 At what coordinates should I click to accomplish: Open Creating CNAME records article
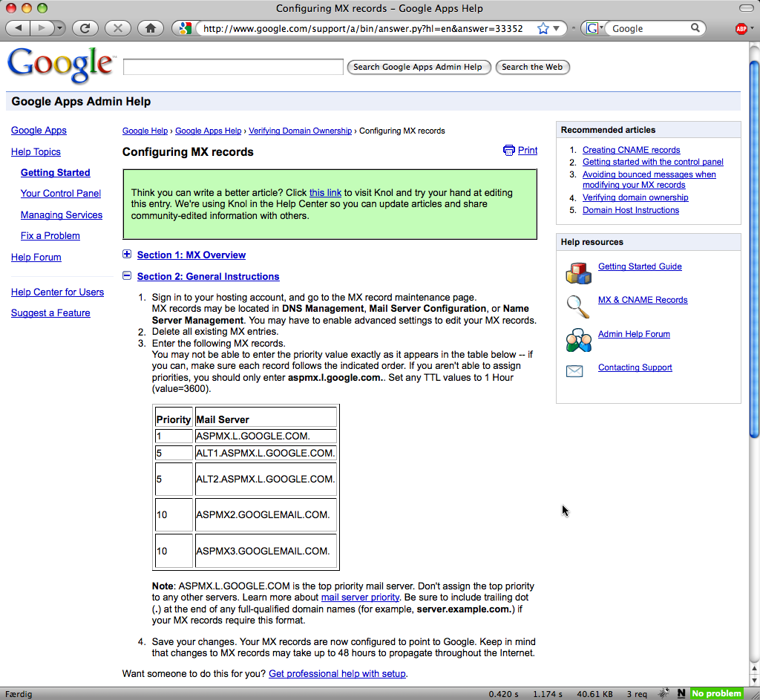631,150
